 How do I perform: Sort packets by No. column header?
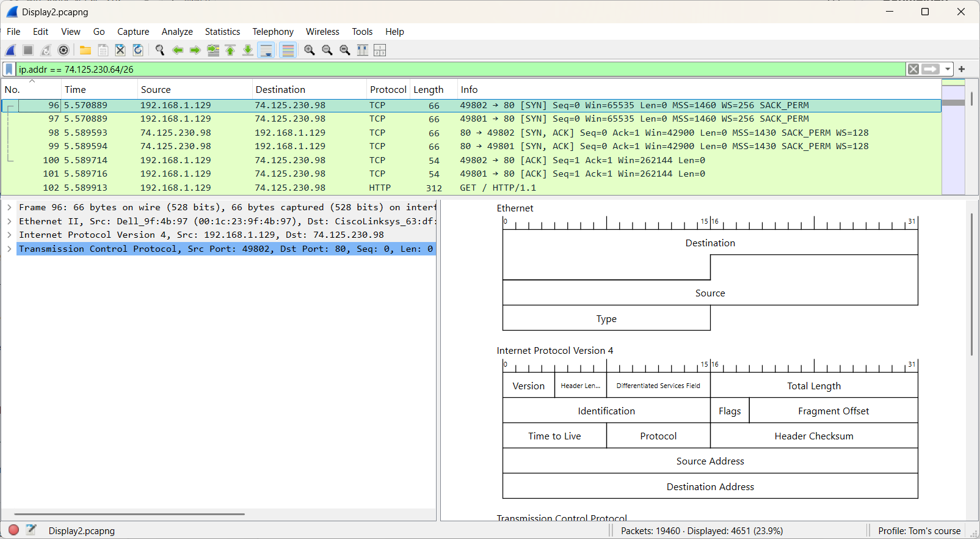pyautogui.click(x=31, y=90)
